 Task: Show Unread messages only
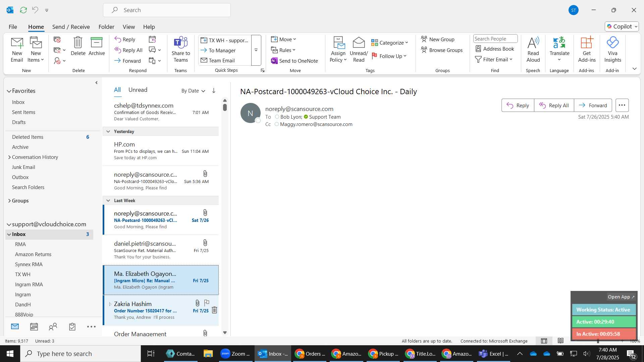coord(138,90)
